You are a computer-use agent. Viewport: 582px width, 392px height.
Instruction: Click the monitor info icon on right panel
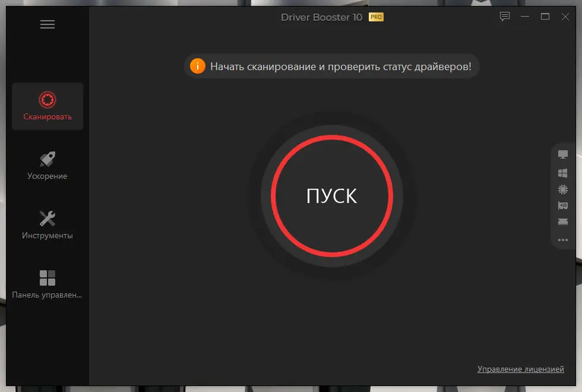[x=562, y=155]
